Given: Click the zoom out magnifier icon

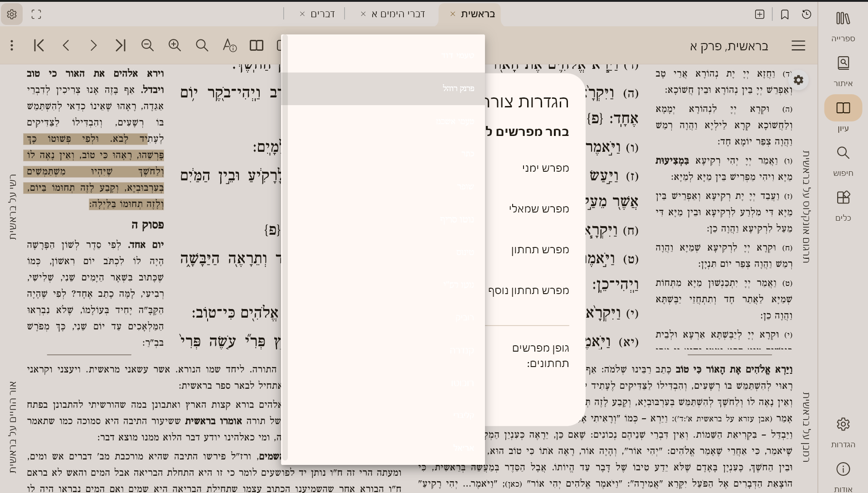Looking at the screenshot, I should pyautogui.click(x=147, y=45).
